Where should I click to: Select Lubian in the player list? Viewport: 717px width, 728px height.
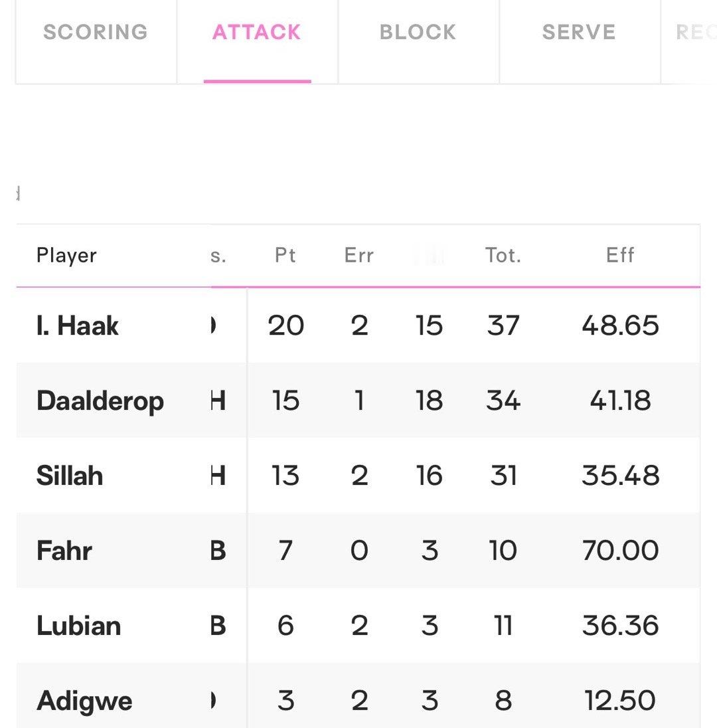click(x=79, y=626)
